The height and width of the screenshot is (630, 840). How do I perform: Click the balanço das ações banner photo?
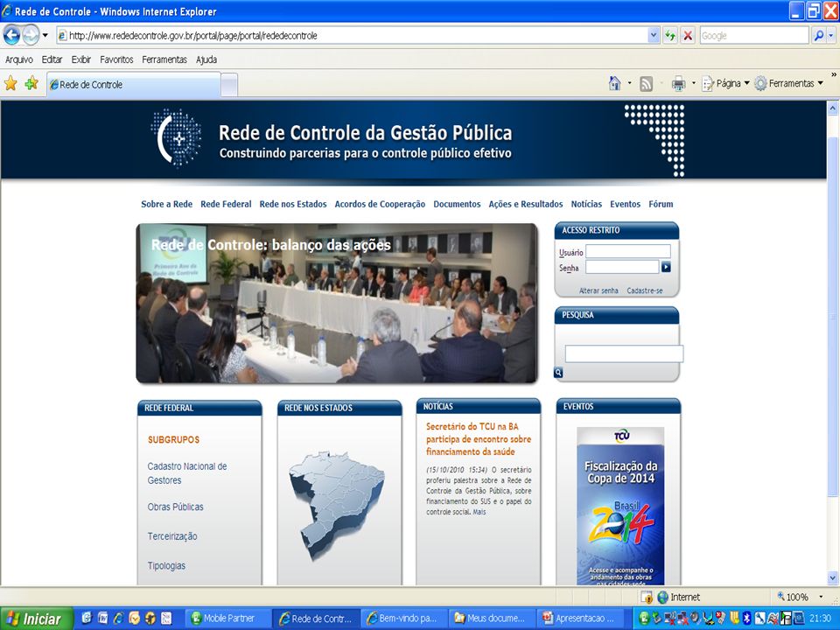click(x=336, y=304)
